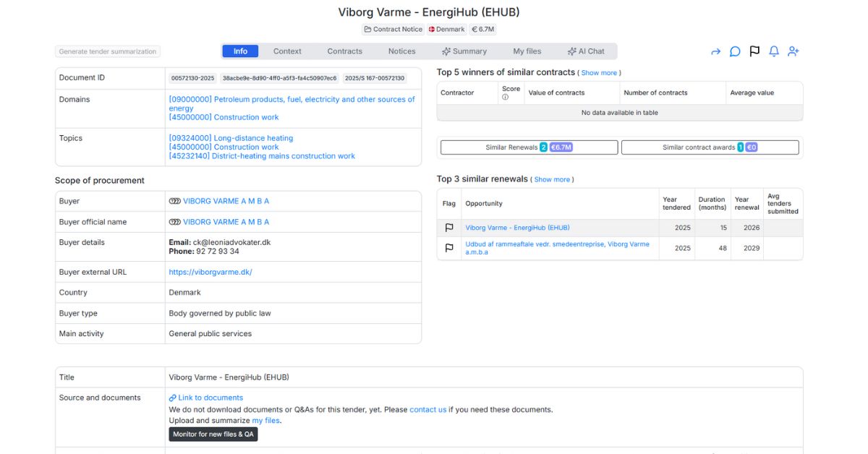Screen dimensions: 868x454
Task: Open the Long-distance heating topic link
Action: click(231, 138)
